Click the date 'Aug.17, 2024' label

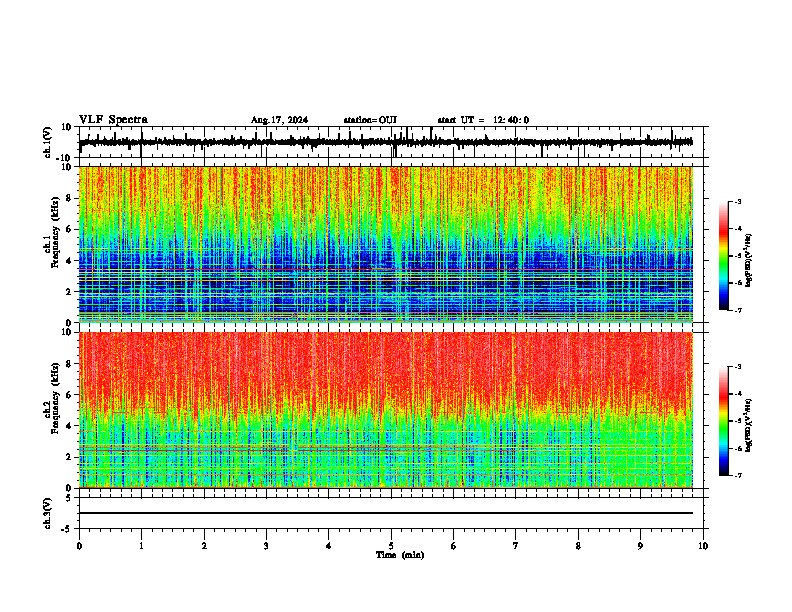pyautogui.click(x=279, y=120)
